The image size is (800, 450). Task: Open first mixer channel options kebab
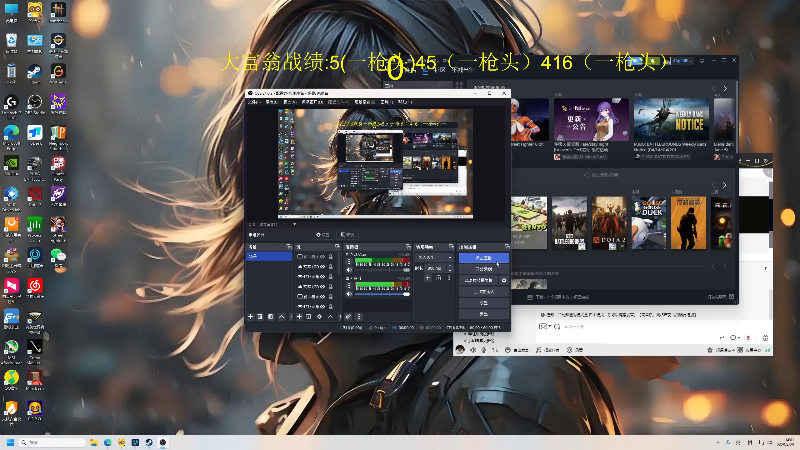[349, 261]
